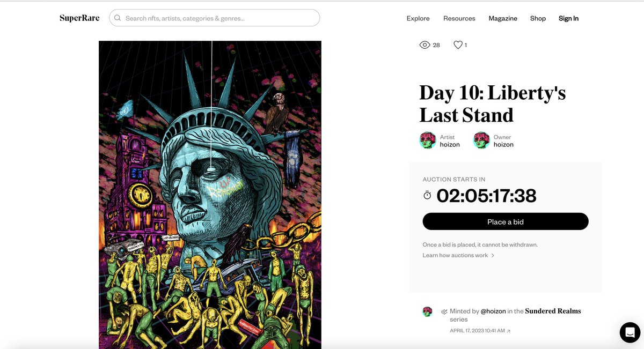The width and height of the screenshot is (644, 349).
Task: Click the owner hoizon avatar
Action: (481, 140)
